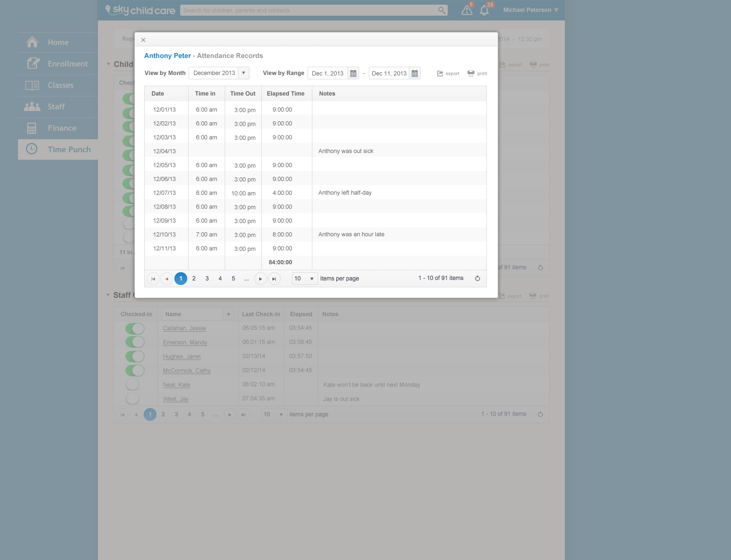Toggle check-in for Callahan, Jessie
The width and height of the screenshot is (731, 560).
(135, 328)
